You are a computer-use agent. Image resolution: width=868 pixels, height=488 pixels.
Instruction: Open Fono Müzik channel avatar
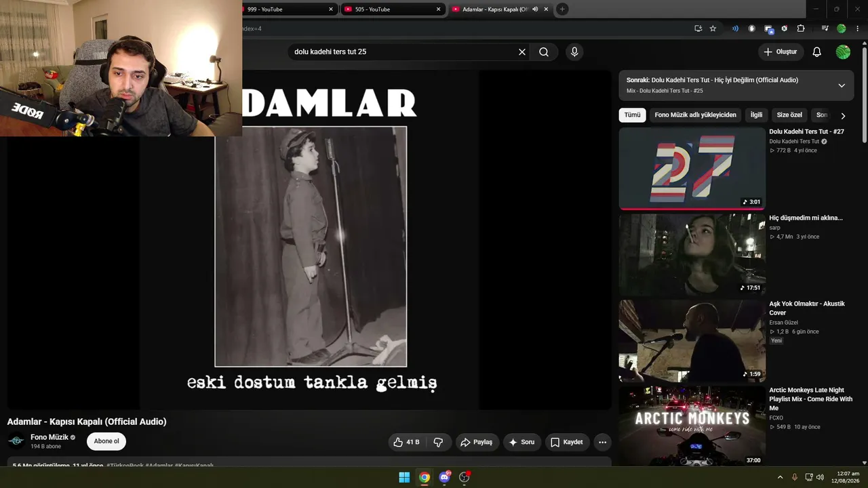point(16,441)
